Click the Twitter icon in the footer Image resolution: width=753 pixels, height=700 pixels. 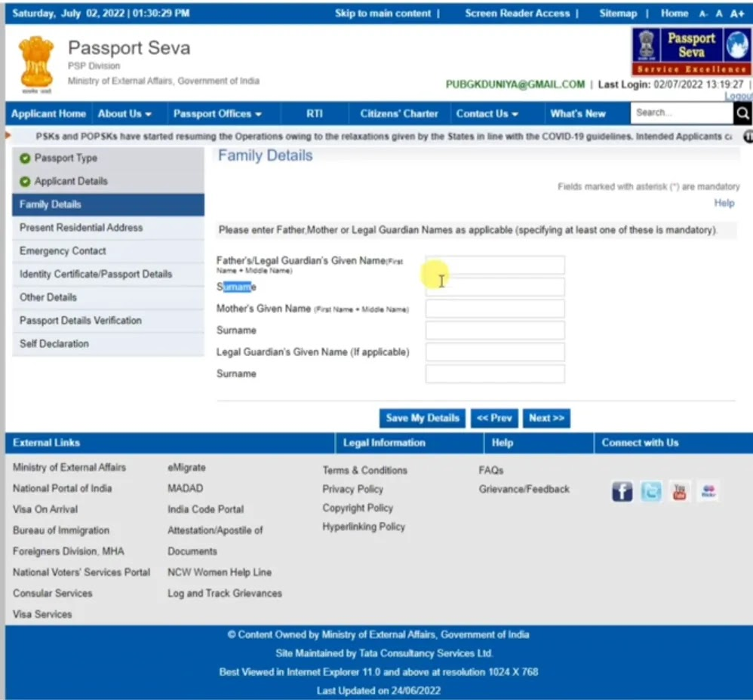[x=650, y=490]
